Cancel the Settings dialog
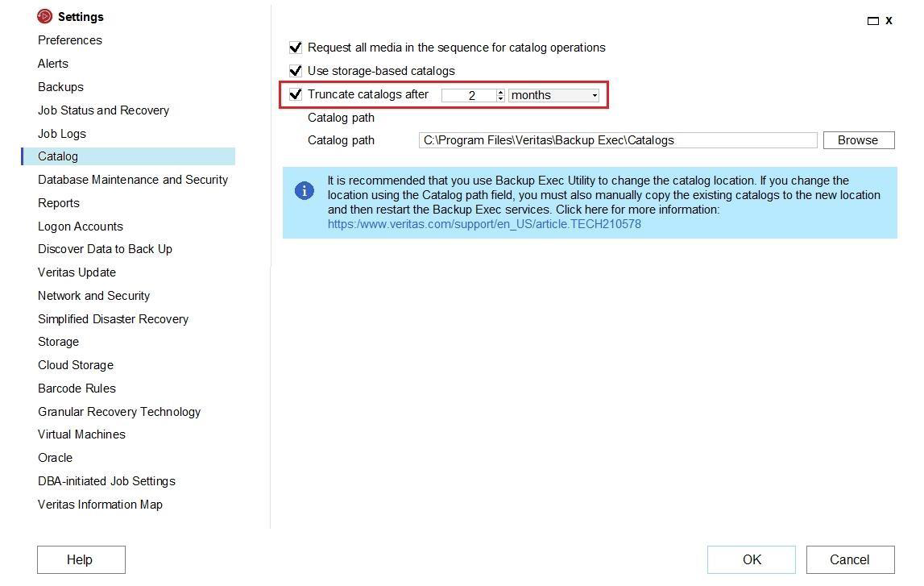The height and width of the screenshot is (586, 924). 849,559
